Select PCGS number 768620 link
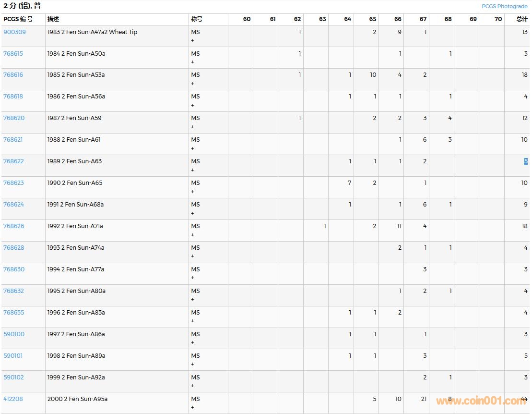532x414 pixels. point(13,118)
